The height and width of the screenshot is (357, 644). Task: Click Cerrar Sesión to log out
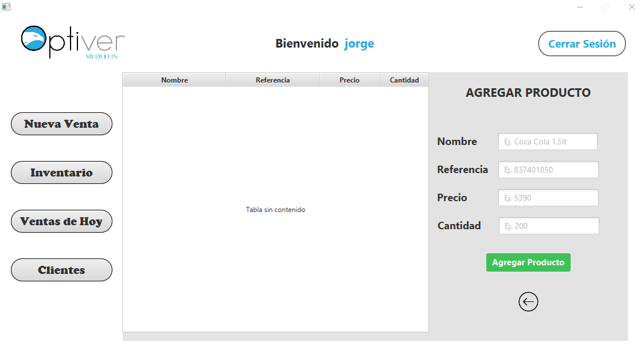click(x=581, y=43)
